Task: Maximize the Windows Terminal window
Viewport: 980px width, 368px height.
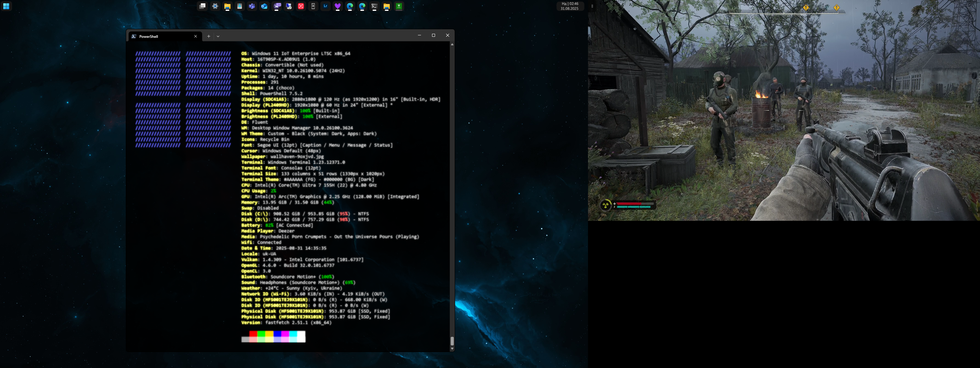Action: [433, 35]
